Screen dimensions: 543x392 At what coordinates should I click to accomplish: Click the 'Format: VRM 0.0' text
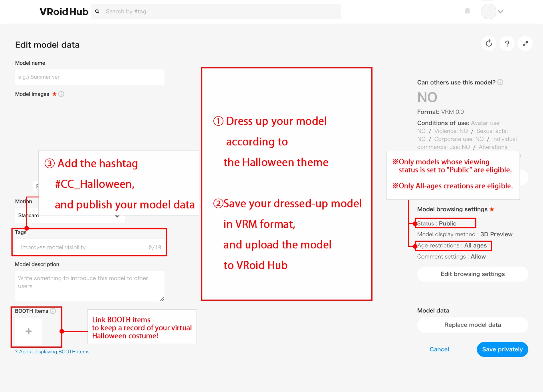tap(440, 112)
